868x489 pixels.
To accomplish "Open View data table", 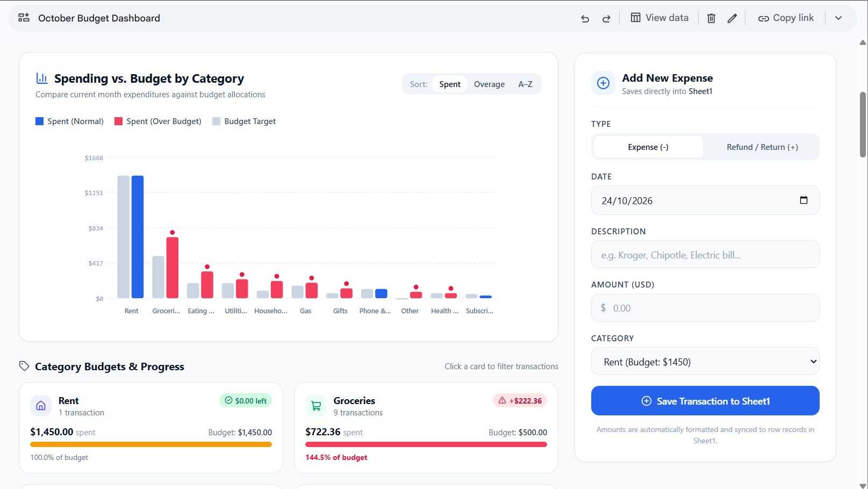I will coord(659,18).
